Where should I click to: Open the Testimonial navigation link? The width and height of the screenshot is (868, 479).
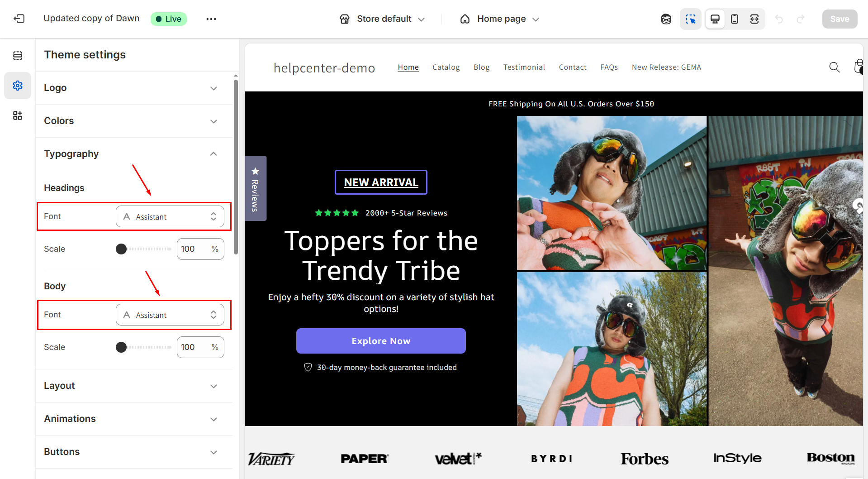[524, 67]
